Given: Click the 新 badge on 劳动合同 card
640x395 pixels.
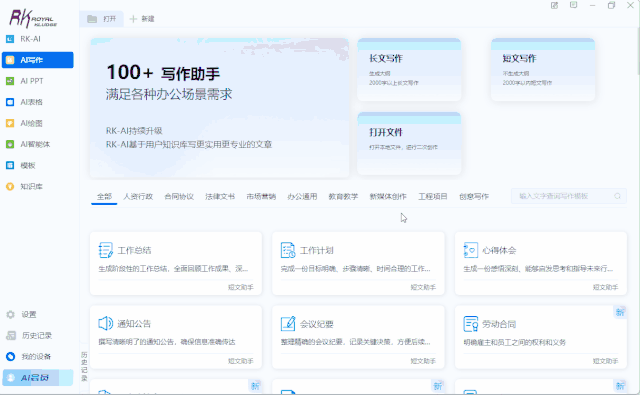Looking at the screenshot, I should coord(620,312).
